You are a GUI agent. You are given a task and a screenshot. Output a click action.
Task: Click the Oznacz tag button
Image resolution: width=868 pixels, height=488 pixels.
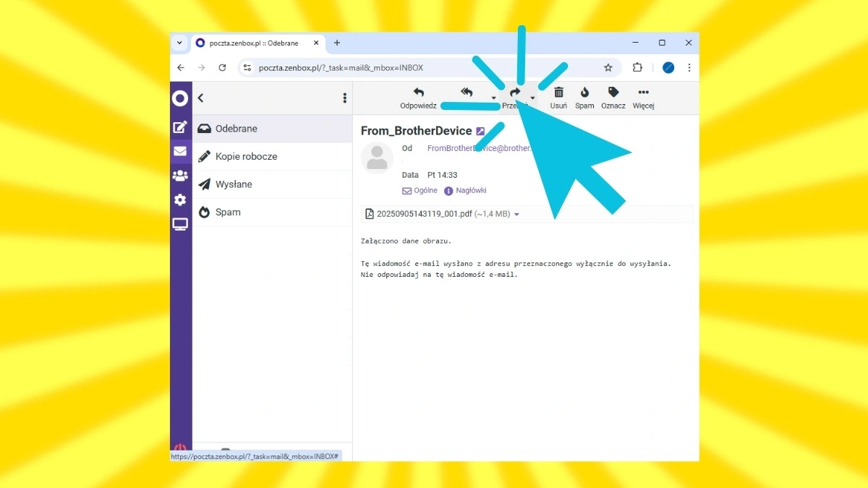[x=613, y=98]
